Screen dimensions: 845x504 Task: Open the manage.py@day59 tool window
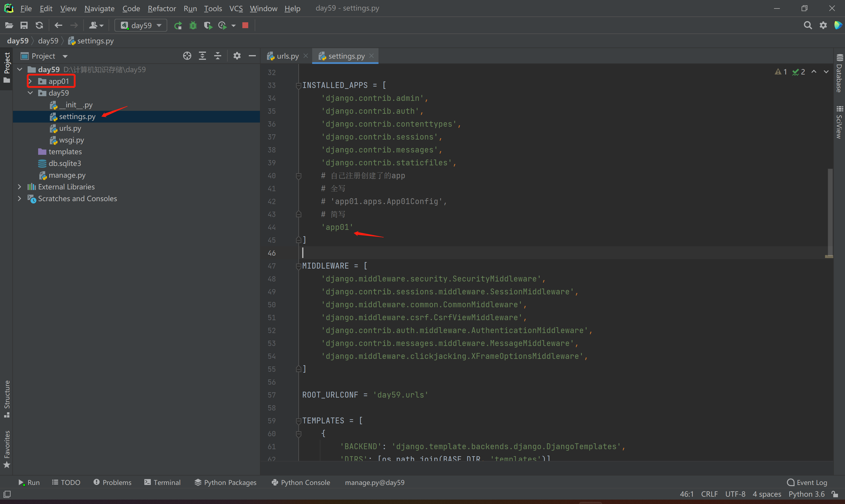(375, 482)
